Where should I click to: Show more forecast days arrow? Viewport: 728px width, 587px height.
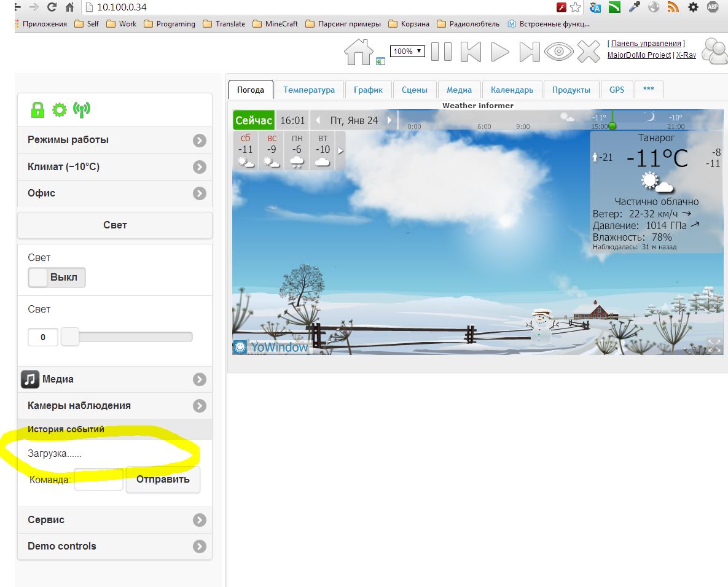340,151
